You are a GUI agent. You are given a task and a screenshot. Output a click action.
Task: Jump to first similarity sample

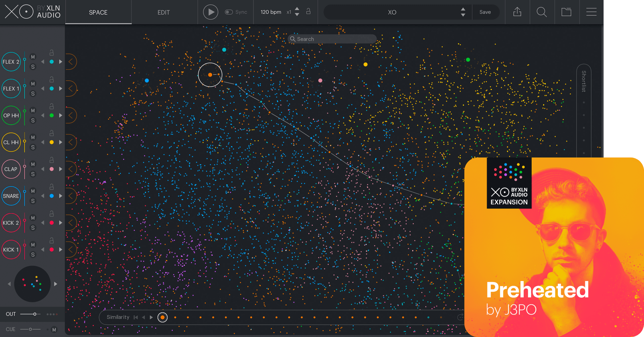[136, 317]
